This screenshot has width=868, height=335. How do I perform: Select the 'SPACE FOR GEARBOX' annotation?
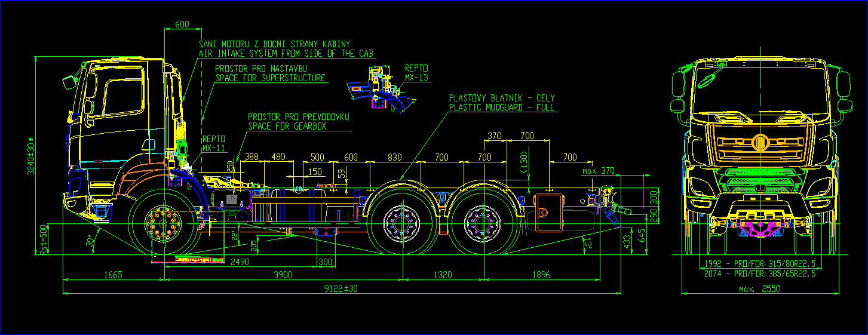(x=291, y=127)
